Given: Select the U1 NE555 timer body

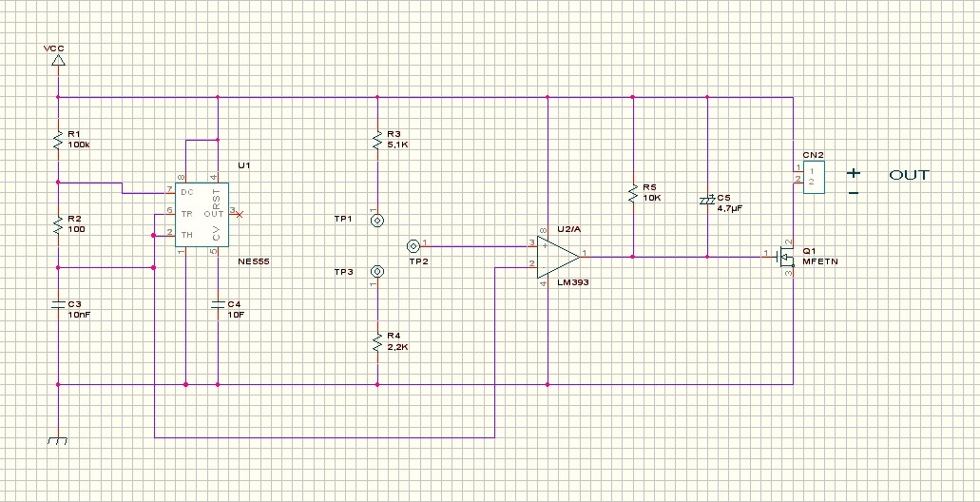Looking at the screenshot, I should click(x=202, y=215).
